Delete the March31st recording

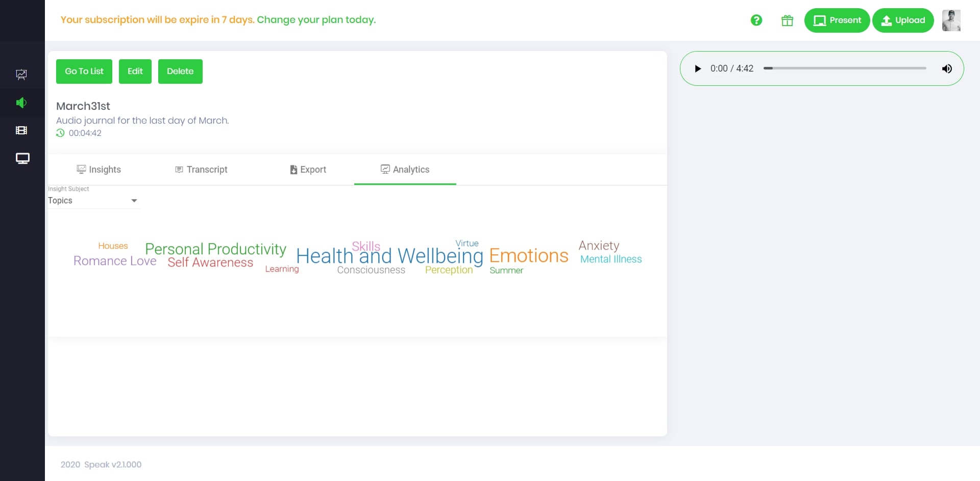coord(180,71)
